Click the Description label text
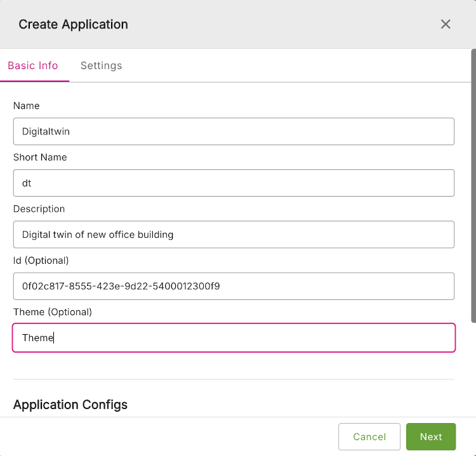Viewport: 476px width, 456px height. pos(39,209)
